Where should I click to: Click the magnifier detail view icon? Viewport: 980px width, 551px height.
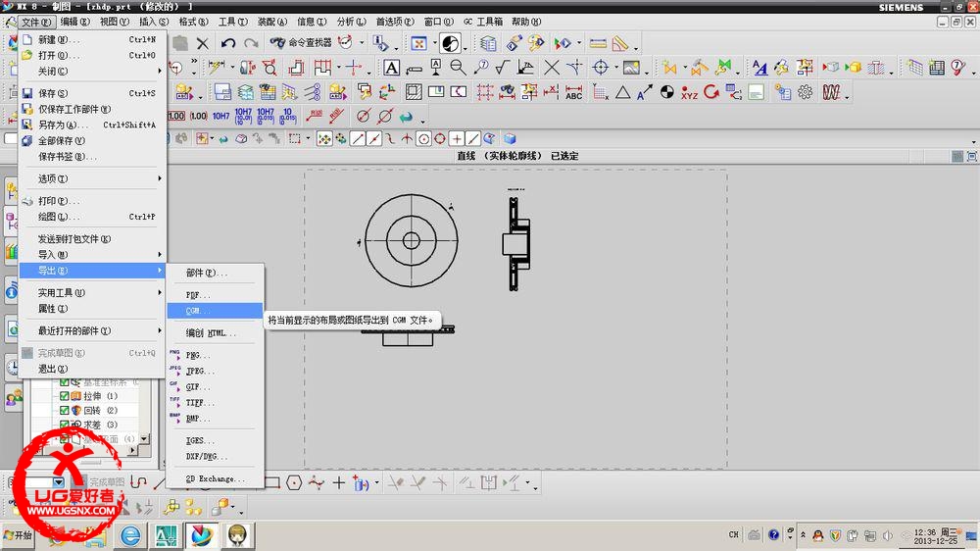pos(458,68)
